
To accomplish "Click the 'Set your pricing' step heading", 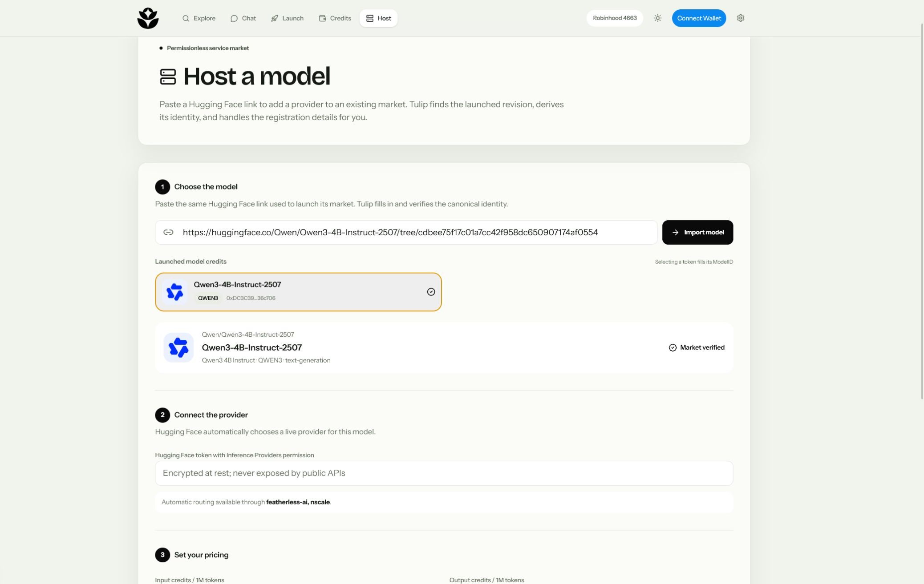I will tap(201, 555).
